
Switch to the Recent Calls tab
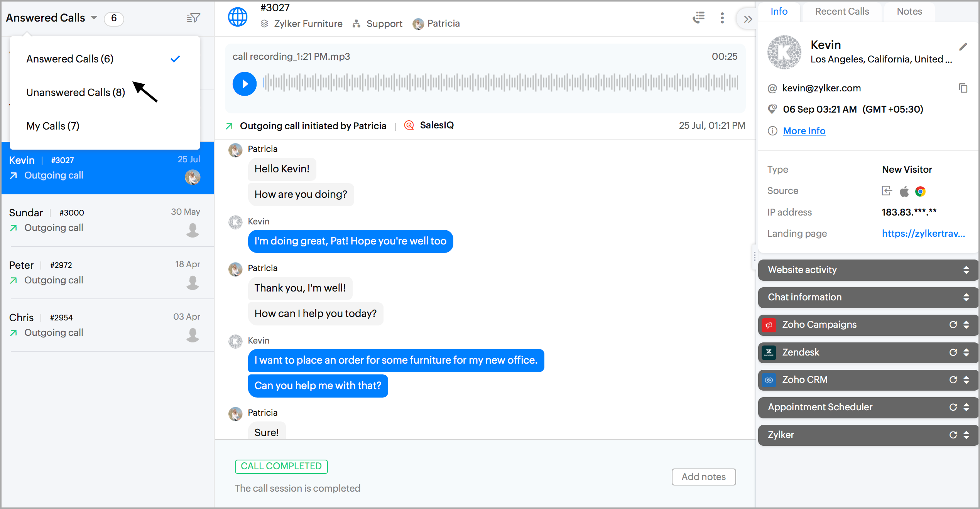pos(842,12)
